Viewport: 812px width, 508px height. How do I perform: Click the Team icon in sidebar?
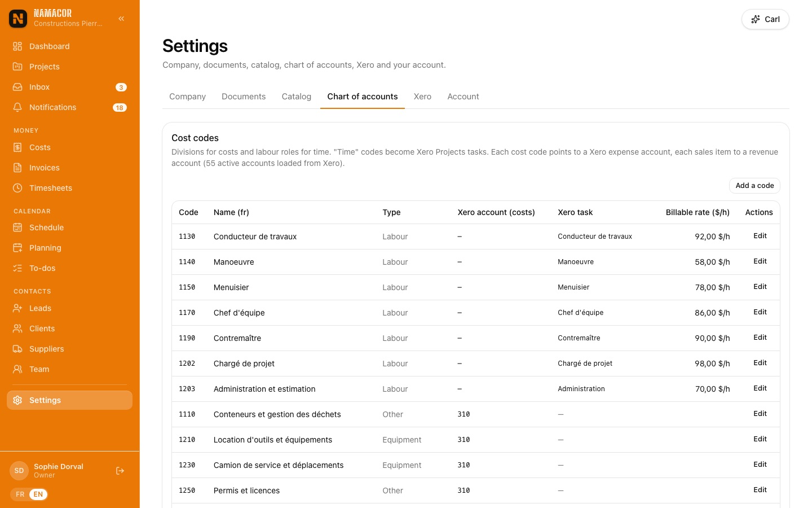point(17,369)
